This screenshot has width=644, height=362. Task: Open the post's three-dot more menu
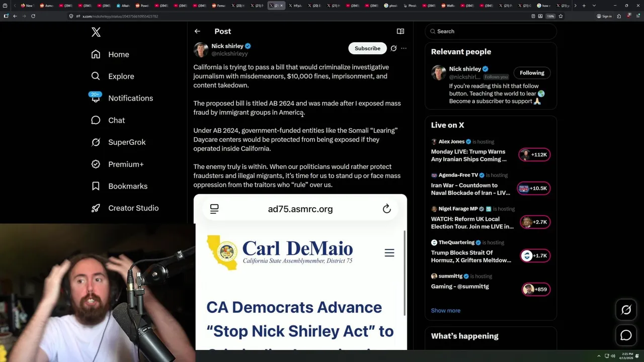click(404, 48)
